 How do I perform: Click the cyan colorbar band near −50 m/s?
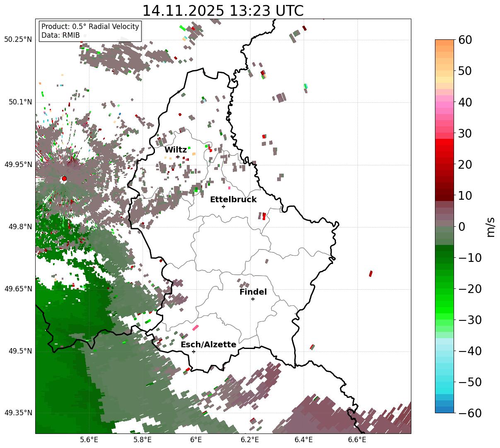click(x=444, y=382)
